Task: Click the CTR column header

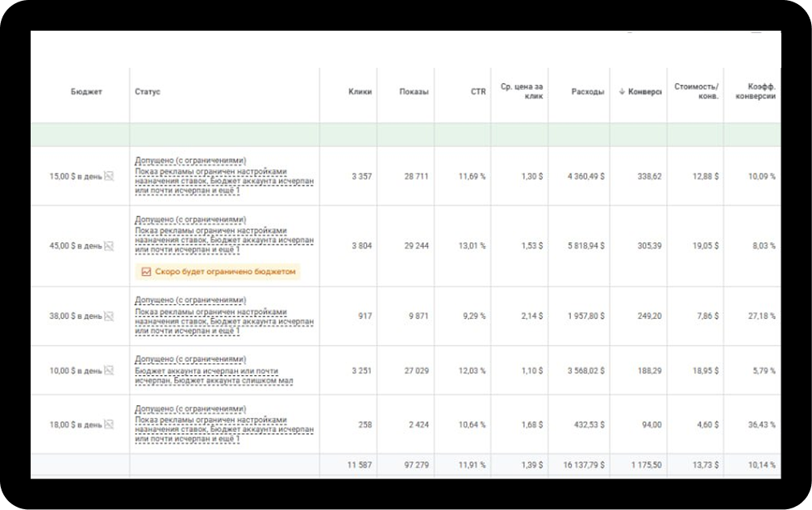Action: (x=478, y=92)
